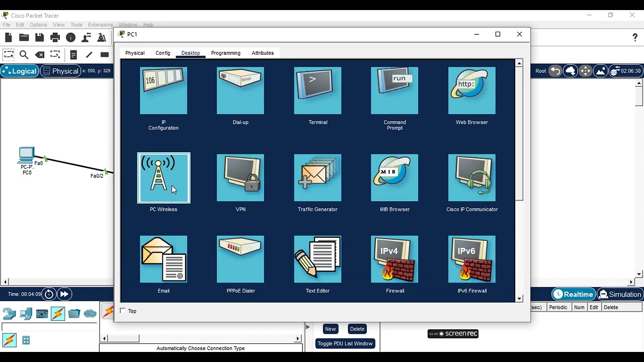The image size is (644, 362).
Task: Save the network with the floppy icon
Action: pyautogui.click(x=39, y=37)
